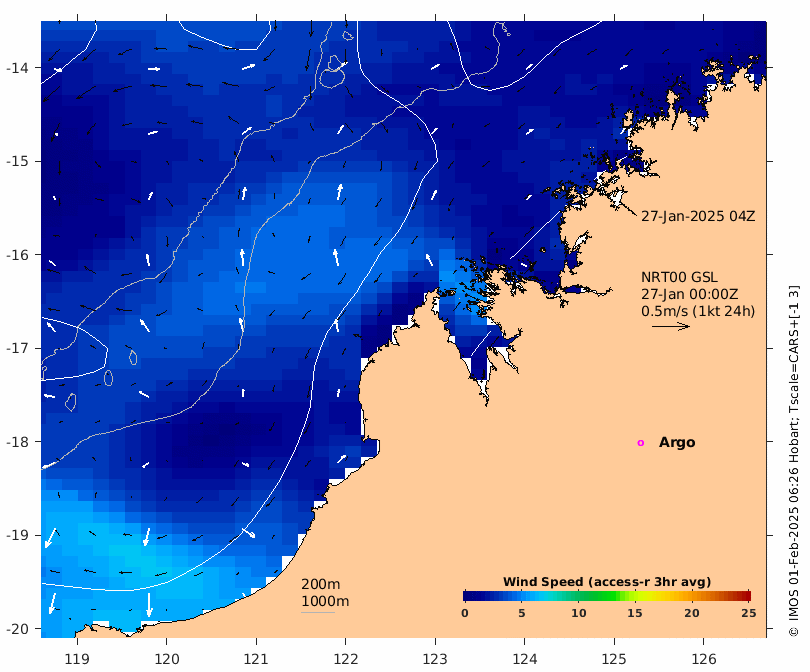
Task: Click longitude axis label 125
Action: [x=614, y=659]
